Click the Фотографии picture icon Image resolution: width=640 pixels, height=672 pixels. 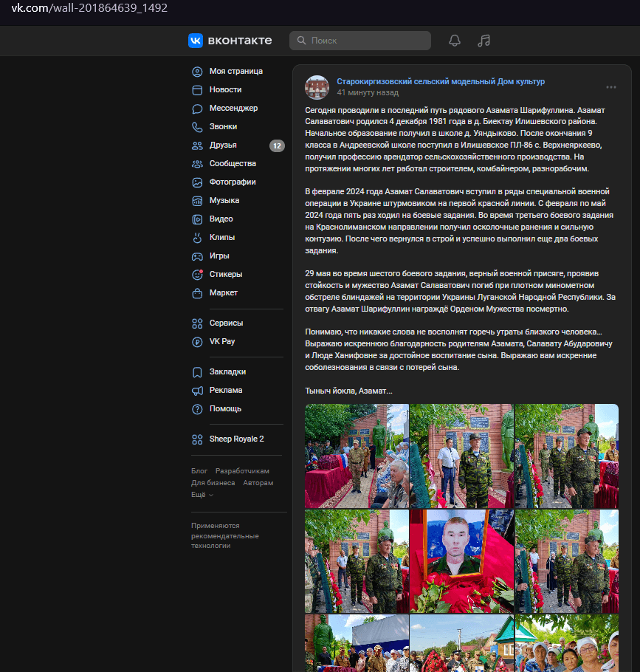[197, 182]
